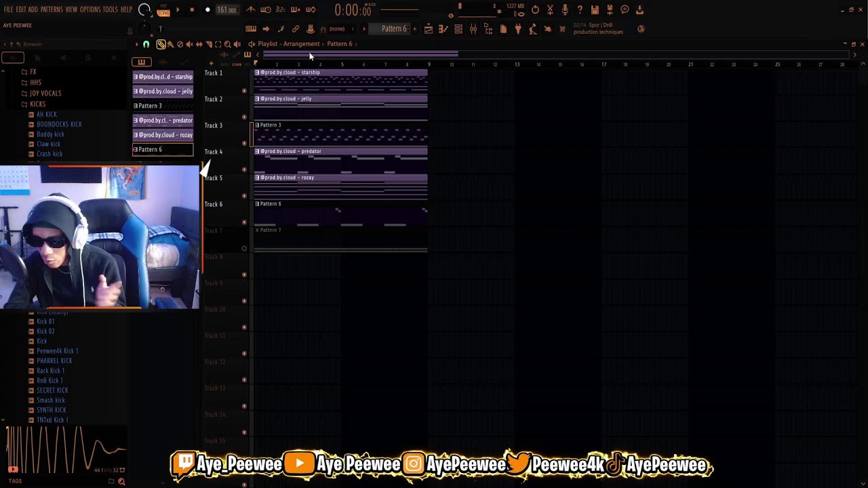Select the Delete tool in Playlist

coord(180,44)
